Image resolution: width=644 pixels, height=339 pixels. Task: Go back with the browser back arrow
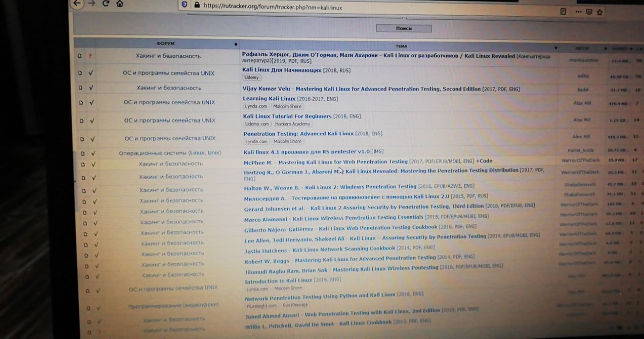77,4
